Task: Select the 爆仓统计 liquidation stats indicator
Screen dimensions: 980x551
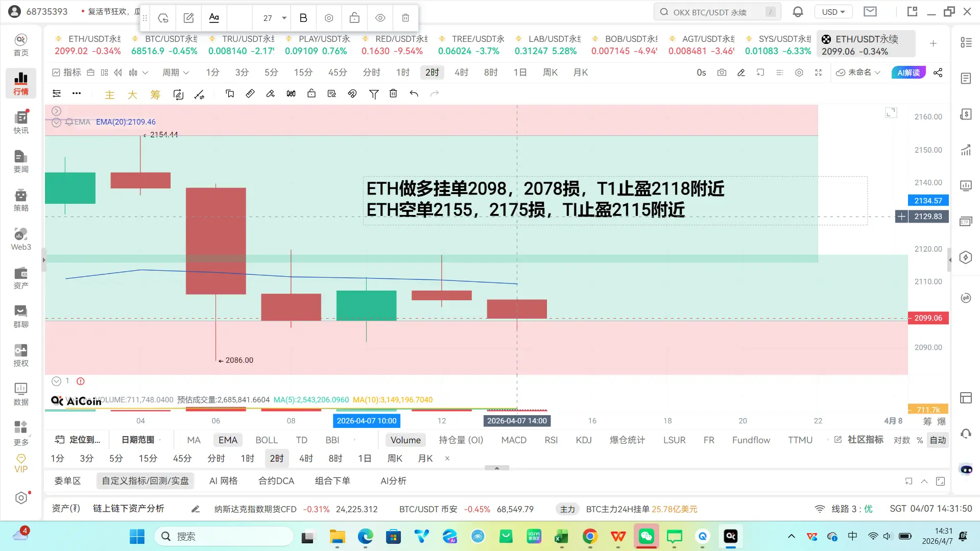Action: [x=627, y=440]
